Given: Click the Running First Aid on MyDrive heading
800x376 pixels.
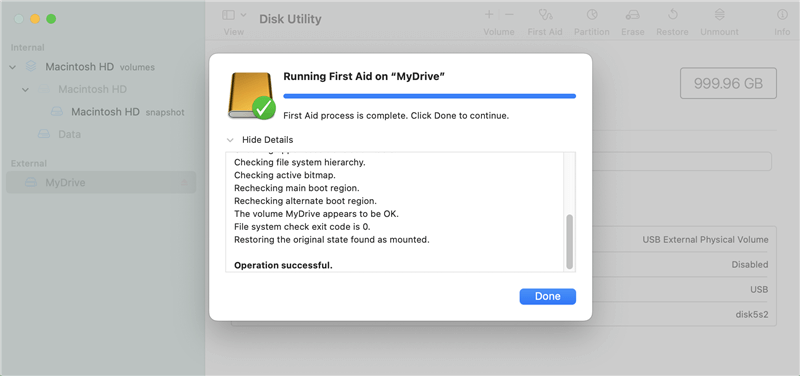Looking at the screenshot, I should pos(364,77).
